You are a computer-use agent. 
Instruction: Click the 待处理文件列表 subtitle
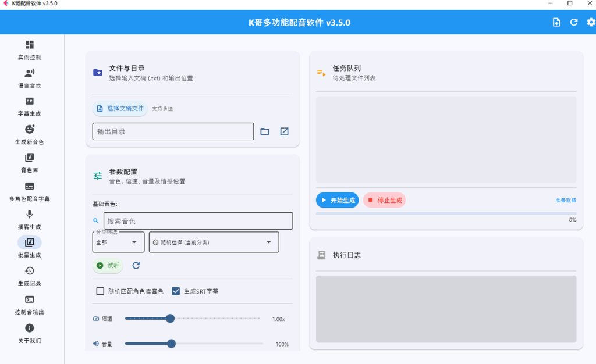[x=354, y=78]
